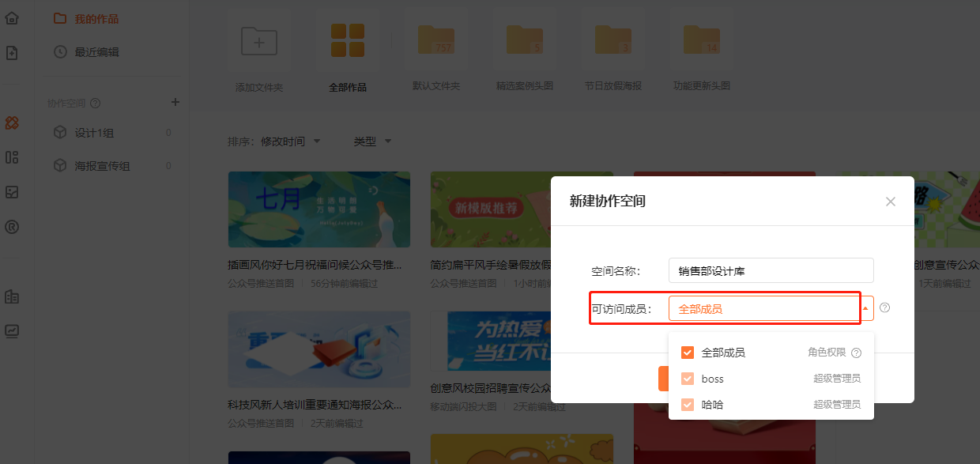
Task: Select the 设计1组 collaboration space
Action: pos(93,133)
